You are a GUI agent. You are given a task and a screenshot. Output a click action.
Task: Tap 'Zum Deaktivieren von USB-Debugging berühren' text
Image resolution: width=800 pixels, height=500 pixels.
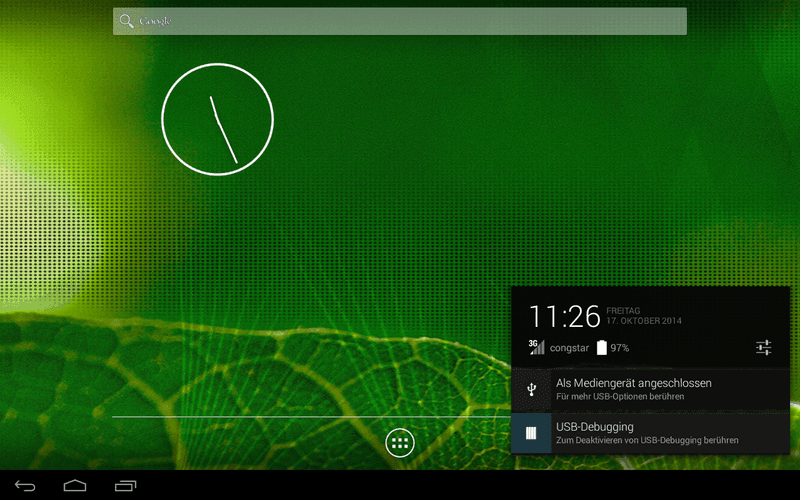pos(647,440)
